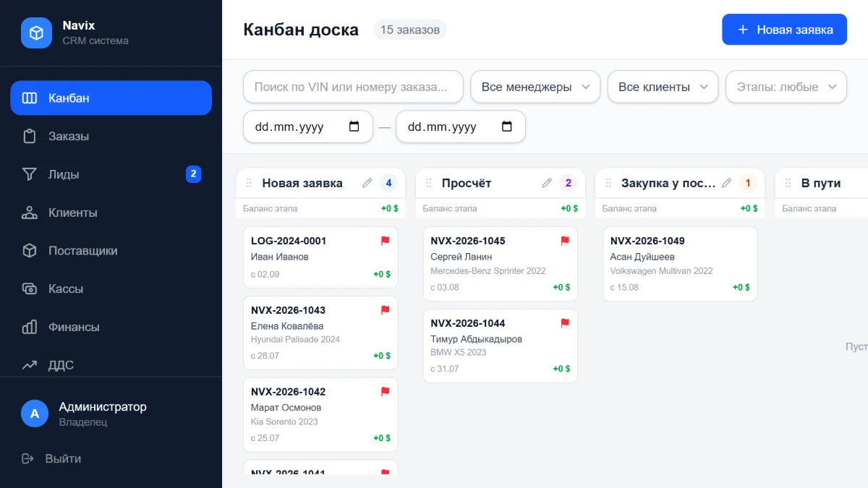
Task: Click red flag on NVX-2026-1043 card
Action: pos(386,310)
